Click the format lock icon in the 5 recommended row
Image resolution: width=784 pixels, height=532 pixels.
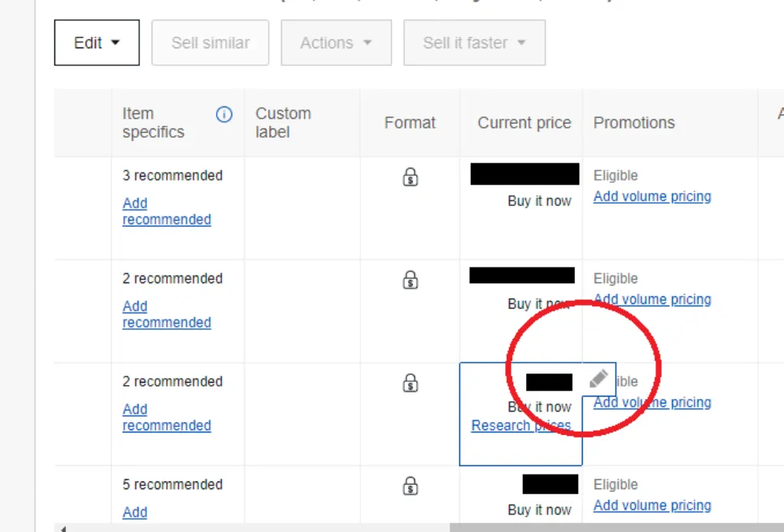tap(410, 486)
